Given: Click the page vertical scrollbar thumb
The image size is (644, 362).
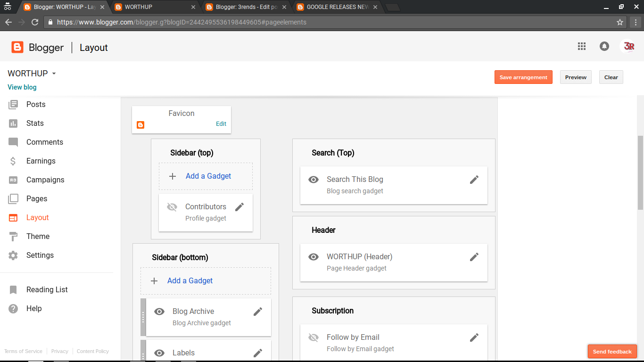Looking at the screenshot, I should (x=640, y=172).
